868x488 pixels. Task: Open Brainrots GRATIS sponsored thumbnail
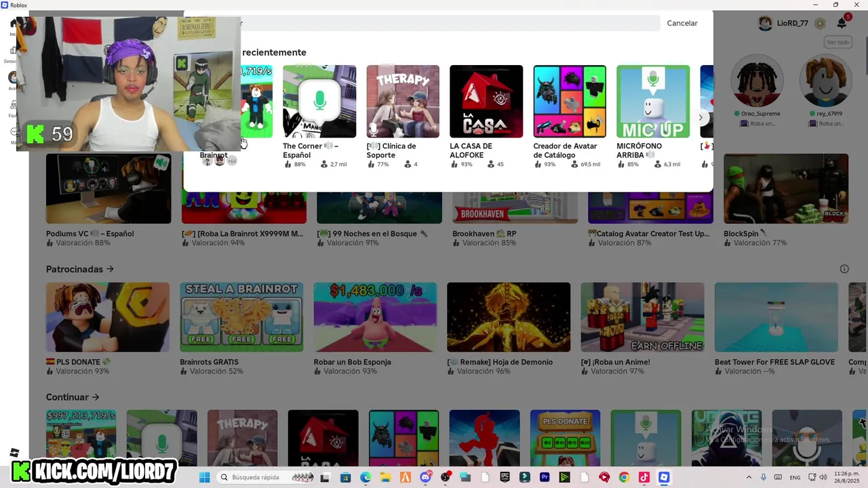click(x=241, y=317)
